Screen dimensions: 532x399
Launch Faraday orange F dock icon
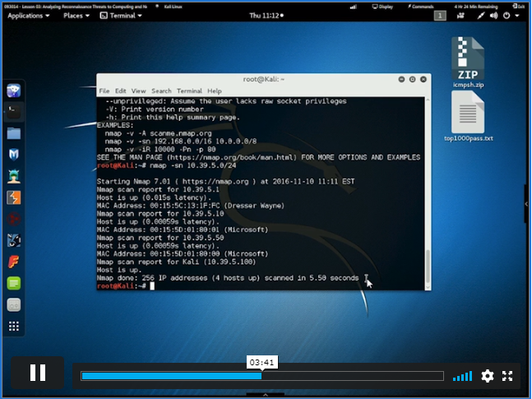tap(14, 262)
